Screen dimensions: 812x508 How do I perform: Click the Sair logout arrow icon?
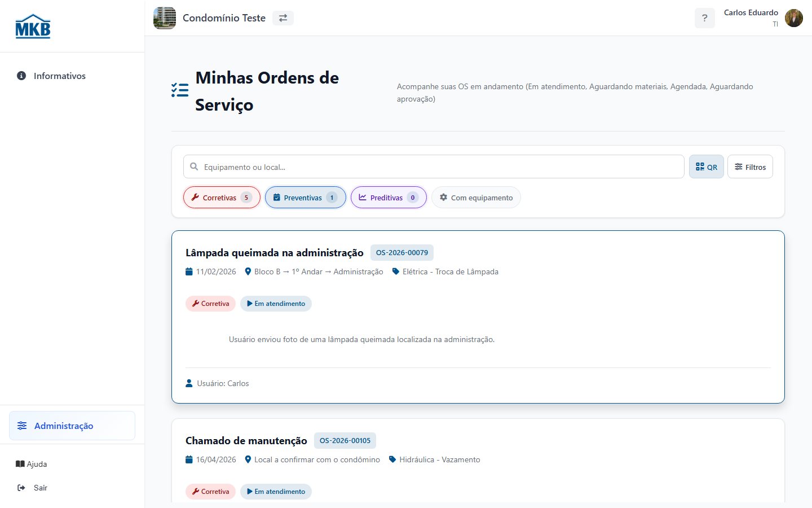(x=21, y=488)
